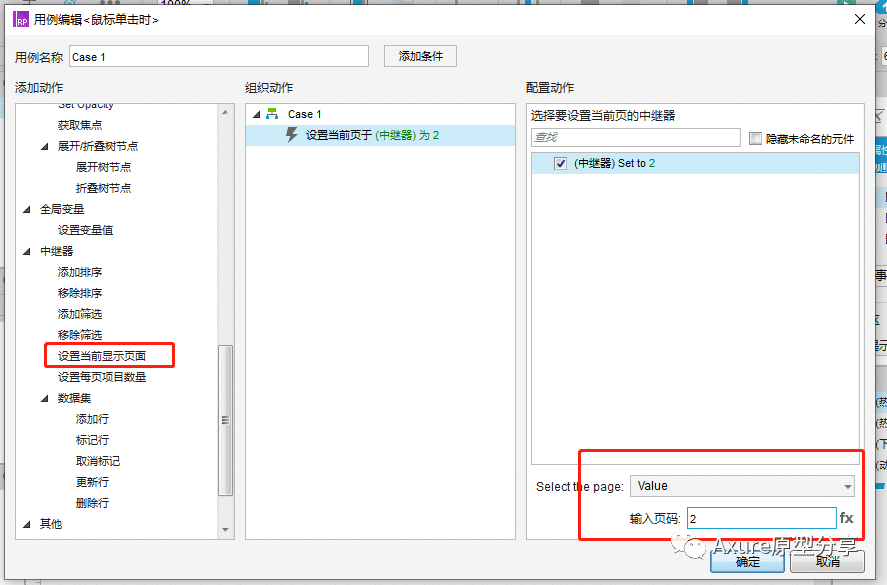The height and width of the screenshot is (585, 887).
Task: Collapse the 中继器 group
Action: point(27,251)
